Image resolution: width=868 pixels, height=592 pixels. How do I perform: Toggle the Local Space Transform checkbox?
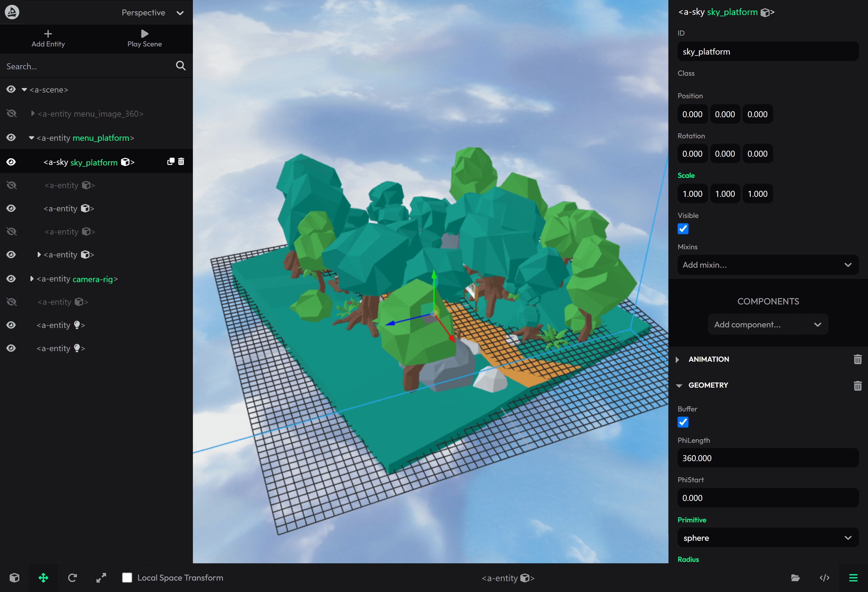[x=127, y=578]
